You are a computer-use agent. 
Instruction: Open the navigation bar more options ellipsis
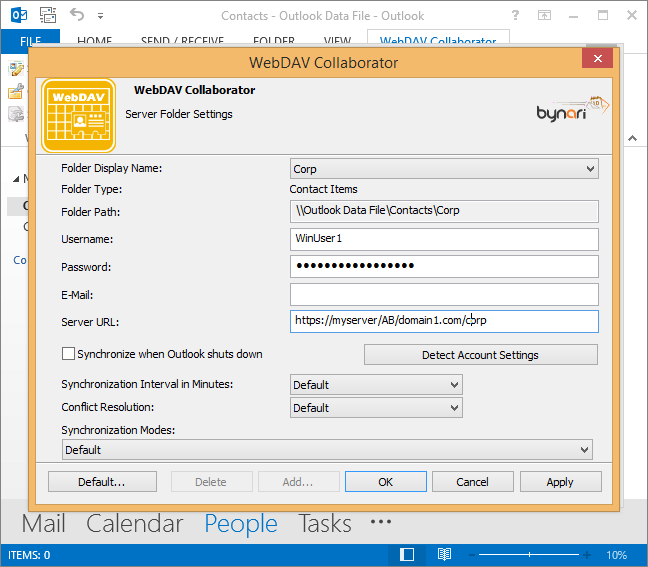(x=381, y=522)
